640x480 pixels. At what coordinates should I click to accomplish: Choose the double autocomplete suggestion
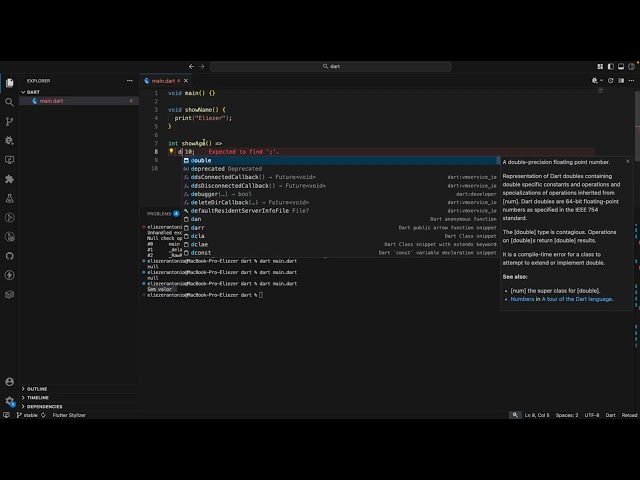pyautogui.click(x=340, y=160)
